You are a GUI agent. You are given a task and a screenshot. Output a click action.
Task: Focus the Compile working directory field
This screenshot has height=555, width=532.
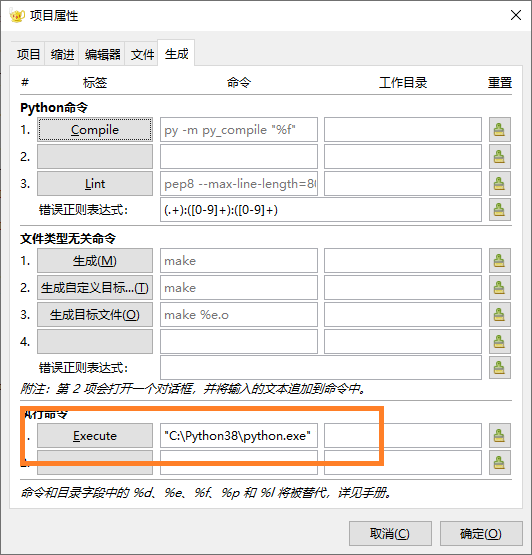tap(403, 130)
